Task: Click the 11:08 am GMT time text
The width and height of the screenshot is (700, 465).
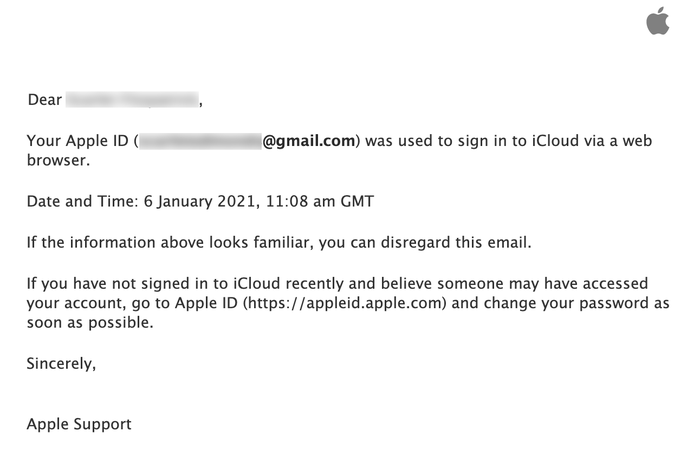Action: point(320,201)
